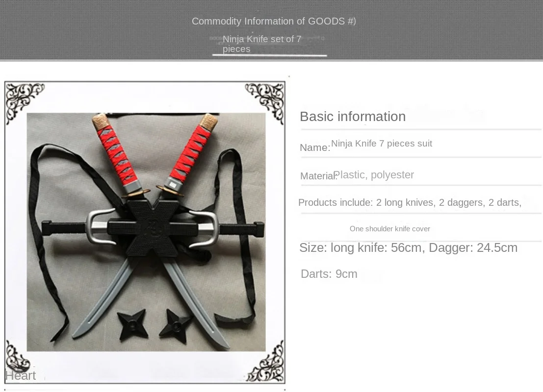Image resolution: width=543 pixels, height=392 pixels.
Task: Select 'One shoulder knife cover' text
Action: pyautogui.click(x=390, y=229)
